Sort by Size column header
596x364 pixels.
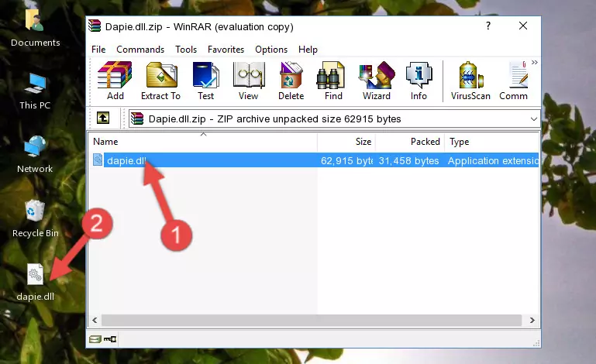(x=346, y=142)
